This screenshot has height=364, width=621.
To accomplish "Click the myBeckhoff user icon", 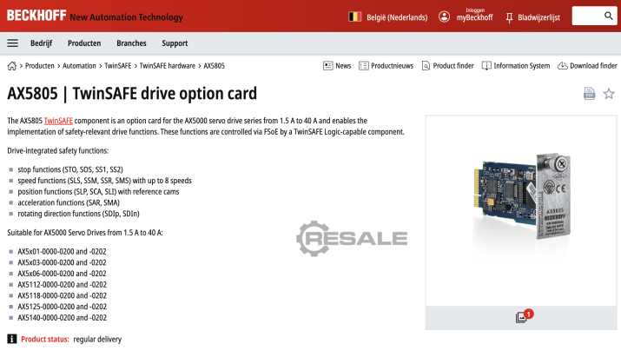I will pos(444,17).
